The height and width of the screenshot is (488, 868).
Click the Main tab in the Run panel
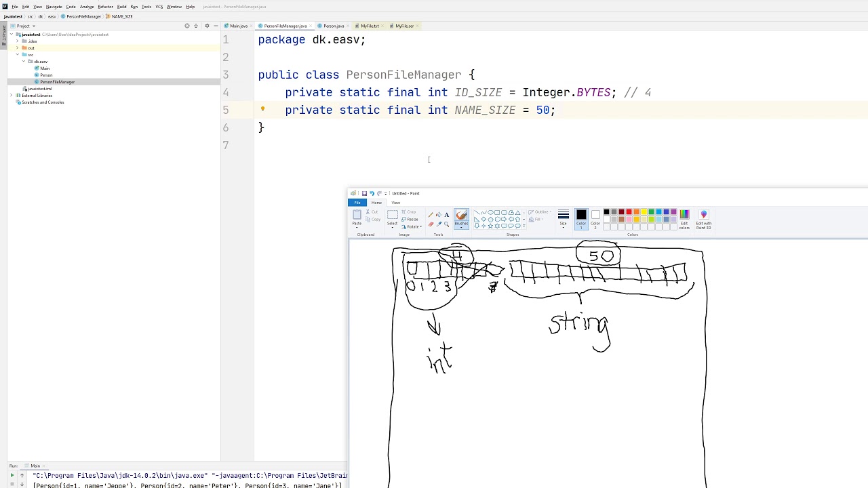(33, 466)
